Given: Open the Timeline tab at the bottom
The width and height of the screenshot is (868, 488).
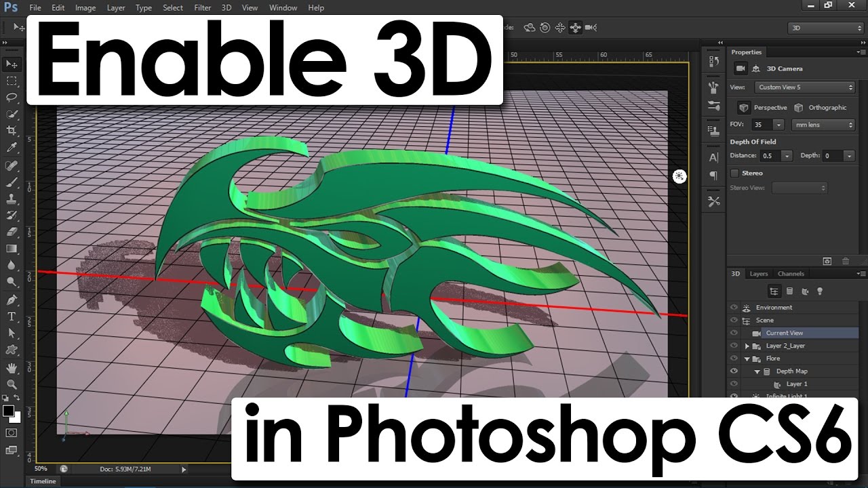Looking at the screenshot, I should click(43, 481).
